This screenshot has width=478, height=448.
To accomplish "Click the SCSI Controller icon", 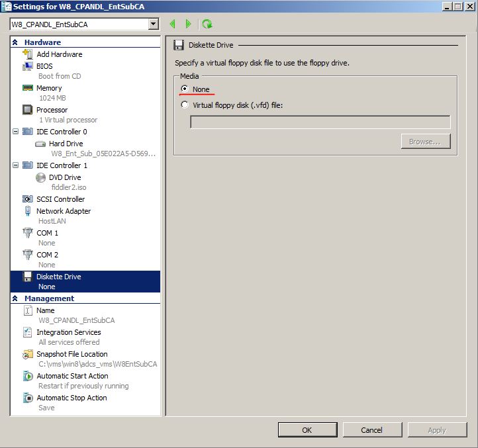I will tap(27, 199).
